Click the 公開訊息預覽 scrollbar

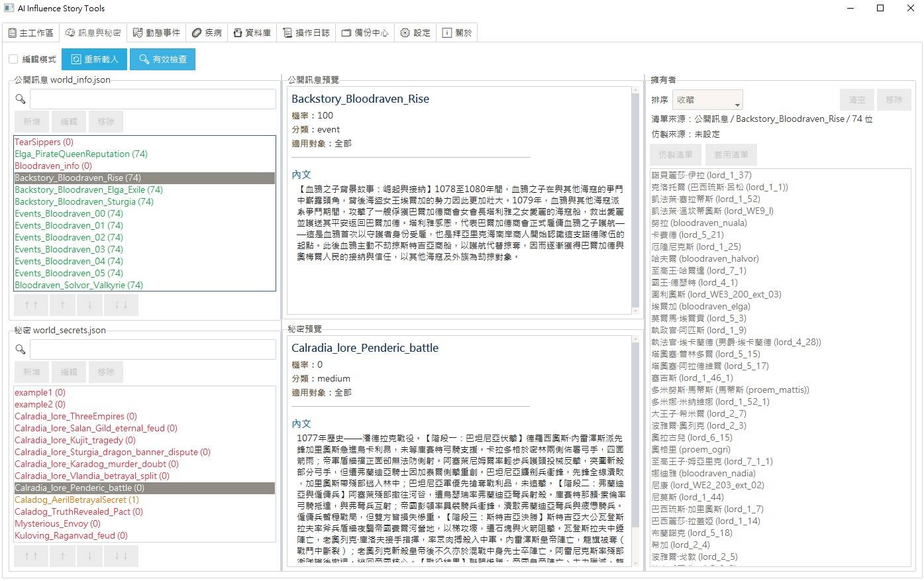click(636, 199)
